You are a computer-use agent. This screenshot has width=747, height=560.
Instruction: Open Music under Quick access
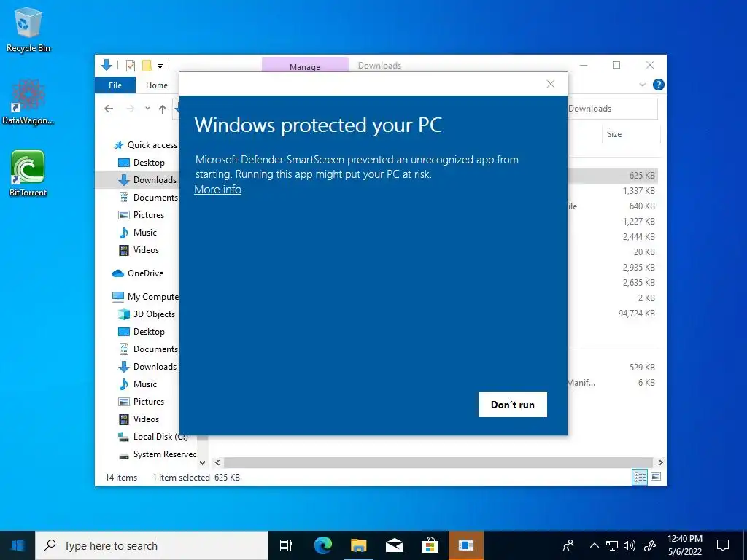tap(137, 233)
